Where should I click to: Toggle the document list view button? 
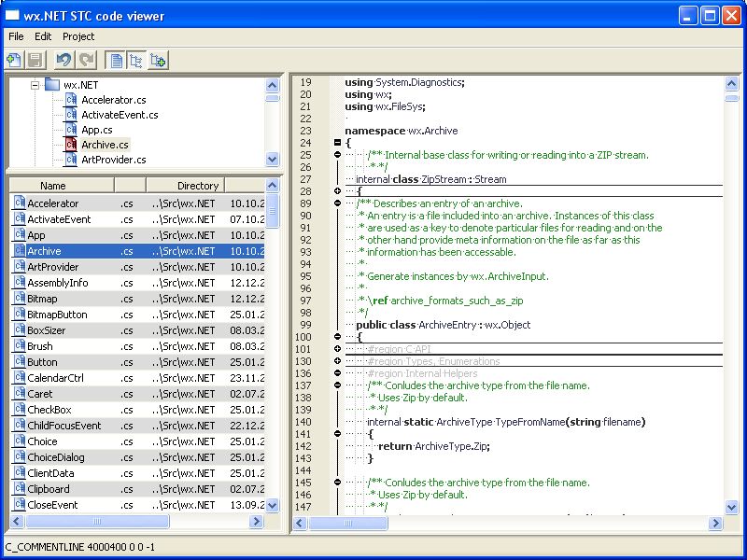pos(116,61)
